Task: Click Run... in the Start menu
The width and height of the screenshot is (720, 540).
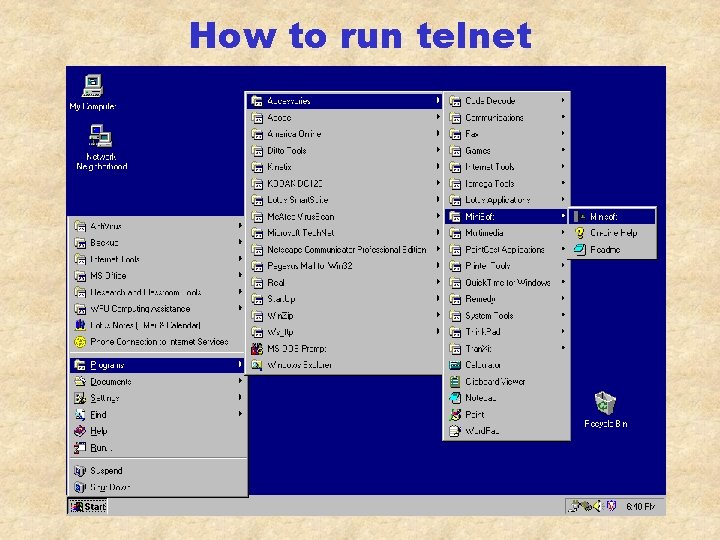Action: coord(158,448)
